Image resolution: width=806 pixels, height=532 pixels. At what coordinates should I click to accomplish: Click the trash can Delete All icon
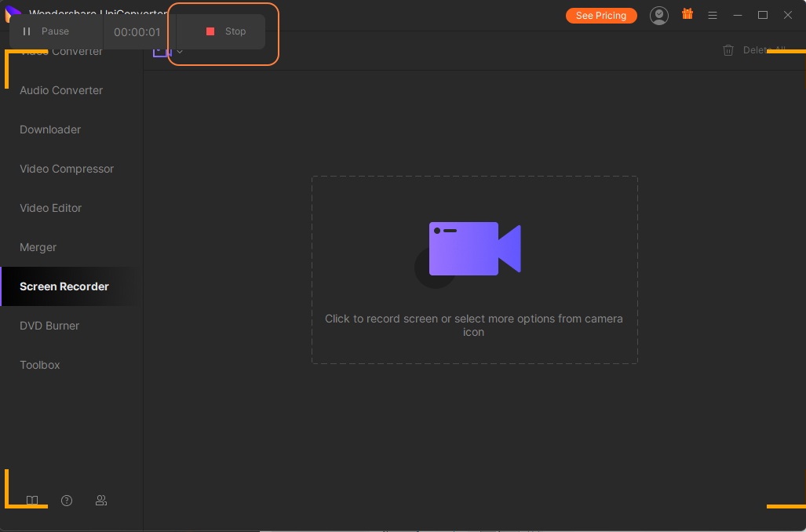728,50
